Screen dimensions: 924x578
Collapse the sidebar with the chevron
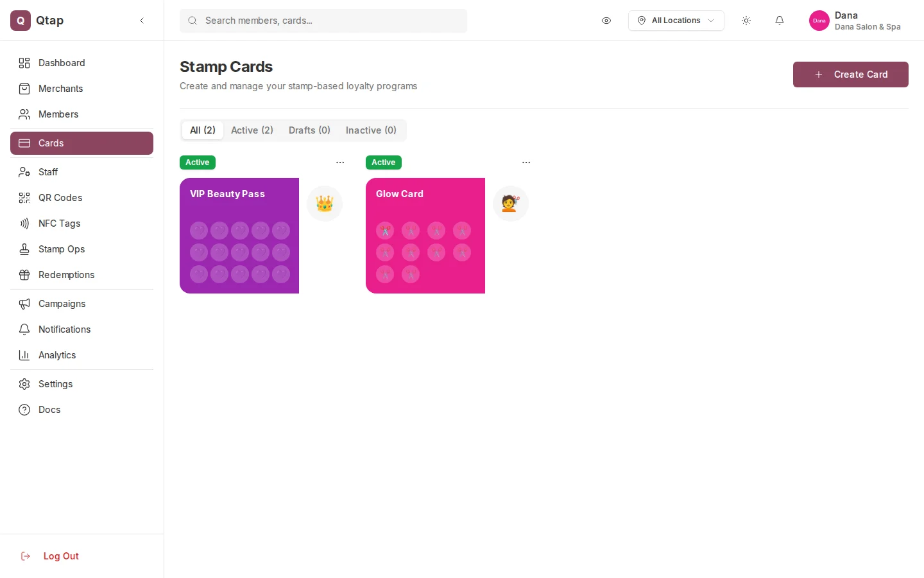tap(142, 21)
